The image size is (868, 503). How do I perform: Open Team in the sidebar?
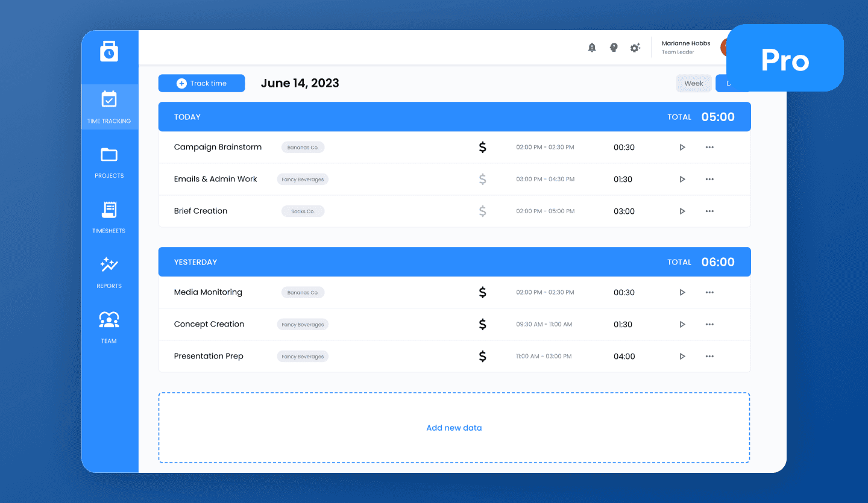coord(109,328)
